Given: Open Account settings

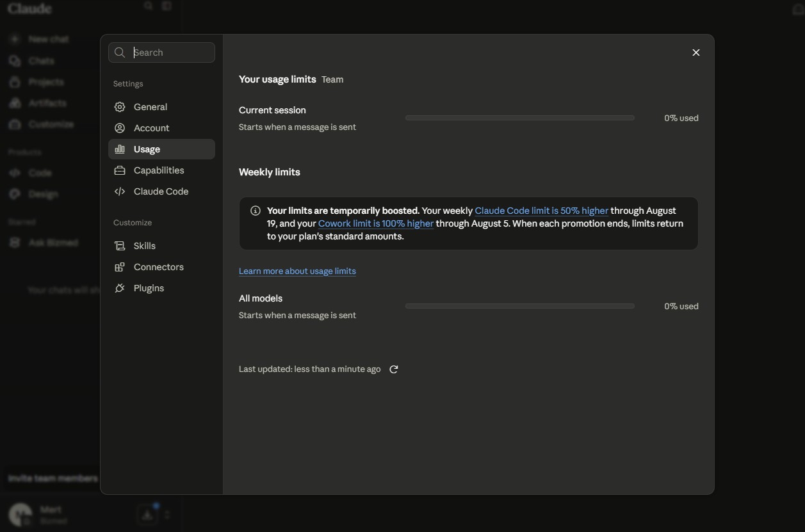Looking at the screenshot, I should tap(161, 128).
